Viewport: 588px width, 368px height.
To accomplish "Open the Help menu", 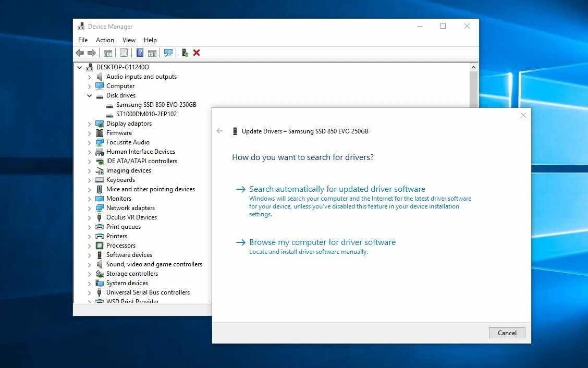I will [x=150, y=40].
